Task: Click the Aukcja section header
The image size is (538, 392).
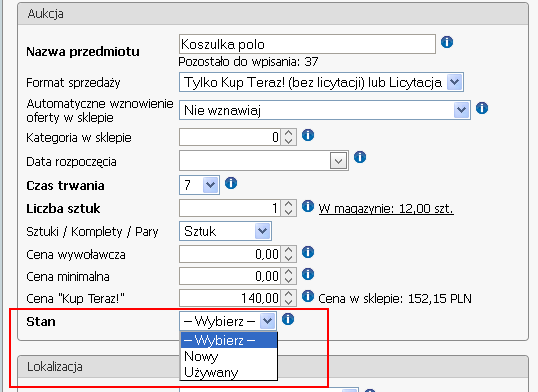Action: point(273,14)
